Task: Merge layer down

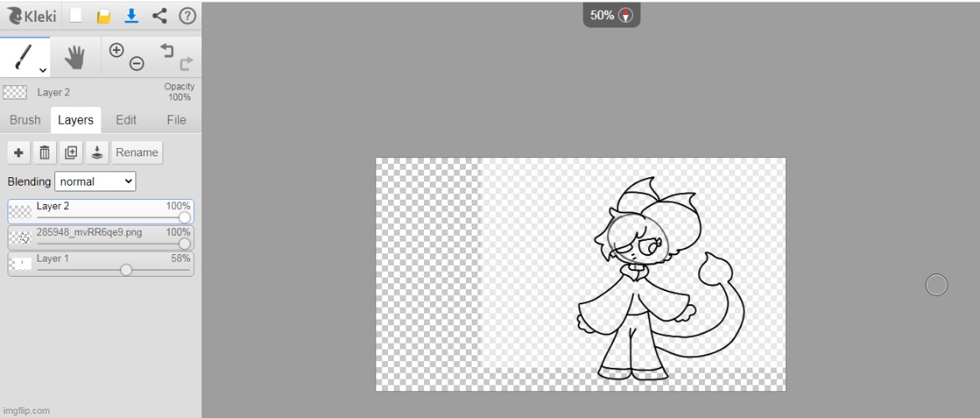Action: click(x=96, y=152)
